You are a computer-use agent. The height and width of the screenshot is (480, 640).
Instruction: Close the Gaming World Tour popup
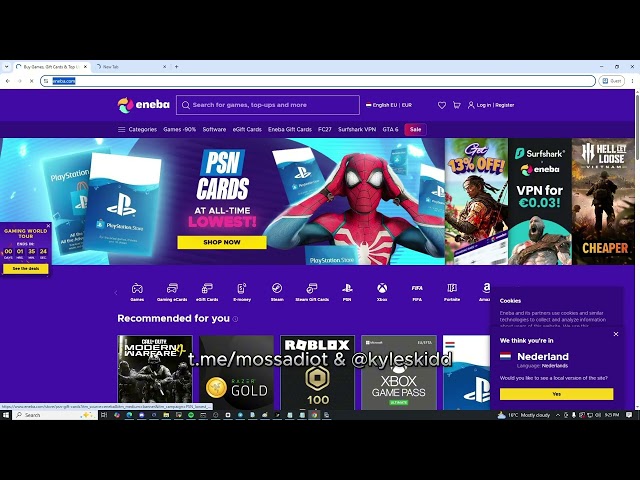point(48,226)
